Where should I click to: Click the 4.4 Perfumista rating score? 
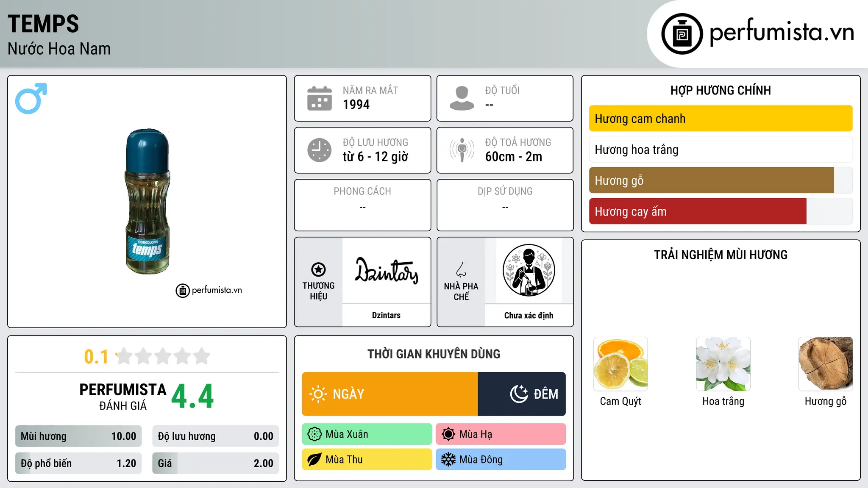point(192,396)
